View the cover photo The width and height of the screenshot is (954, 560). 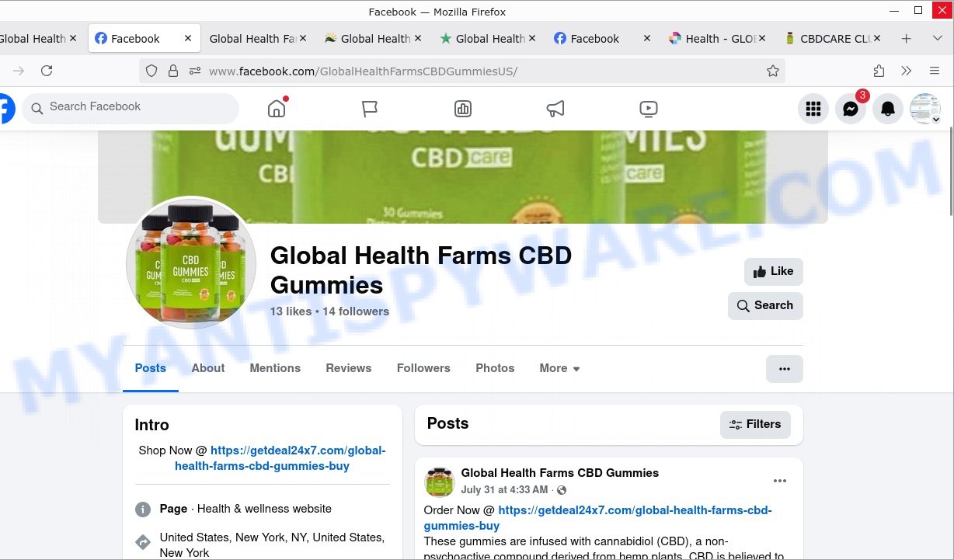coord(463,177)
